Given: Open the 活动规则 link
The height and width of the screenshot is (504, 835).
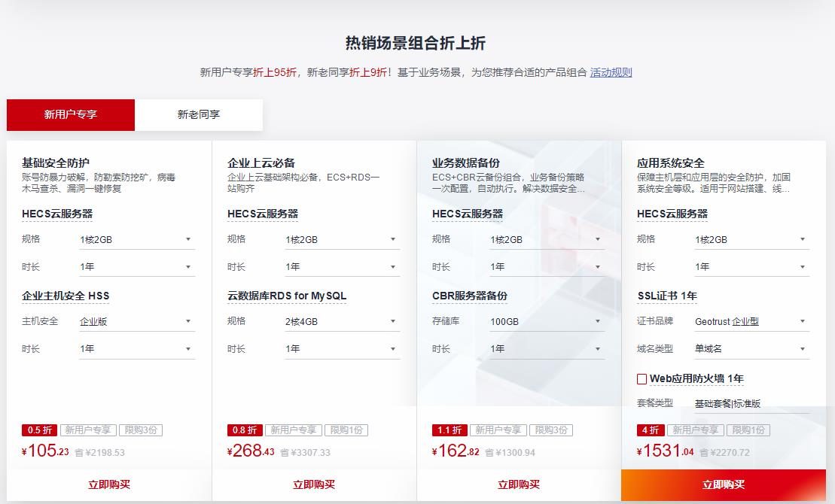Looking at the screenshot, I should 611,72.
